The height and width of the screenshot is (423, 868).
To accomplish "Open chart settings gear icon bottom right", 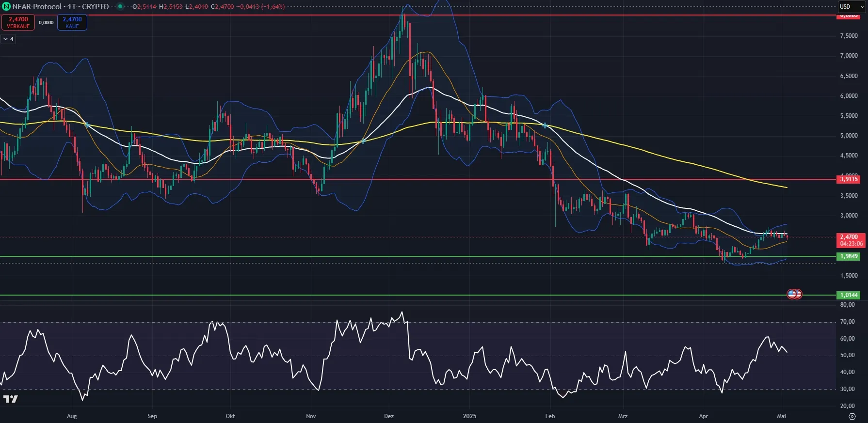I will 852,416.
